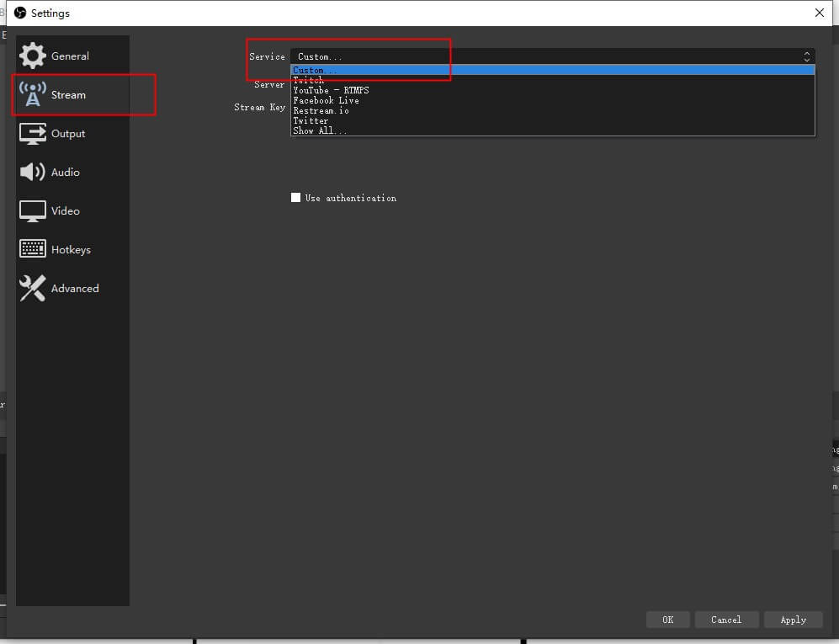
Task: Collapse the Service dropdown showing Custom...
Action: click(552, 56)
